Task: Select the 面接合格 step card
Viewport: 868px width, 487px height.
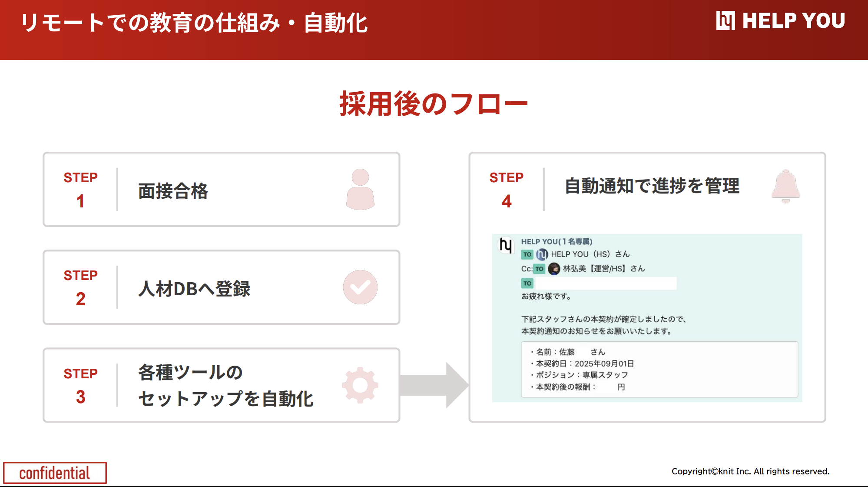Action: 221,190
